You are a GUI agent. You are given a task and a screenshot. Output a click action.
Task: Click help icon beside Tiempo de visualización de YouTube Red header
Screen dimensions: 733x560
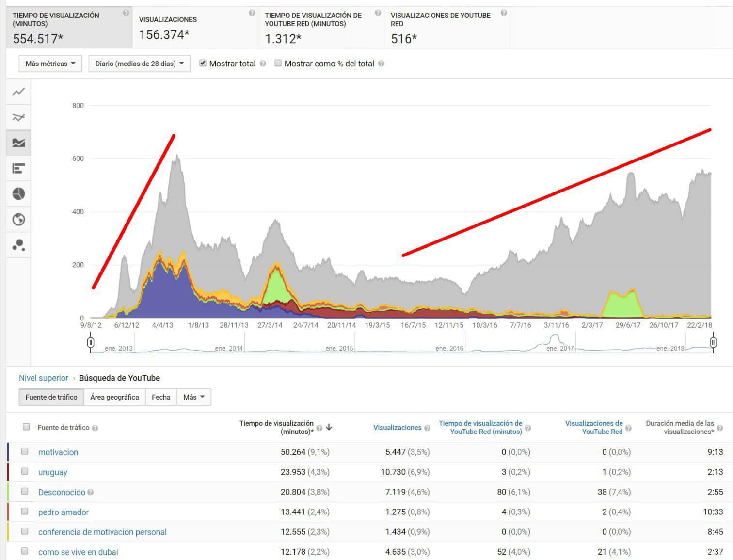coord(528,428)
